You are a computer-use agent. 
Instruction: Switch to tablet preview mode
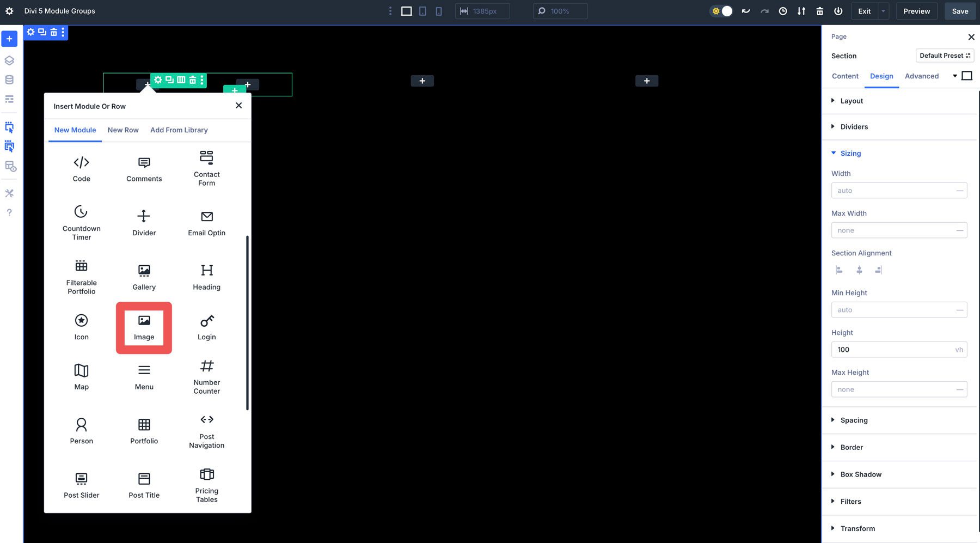click(x=422, y=11)
